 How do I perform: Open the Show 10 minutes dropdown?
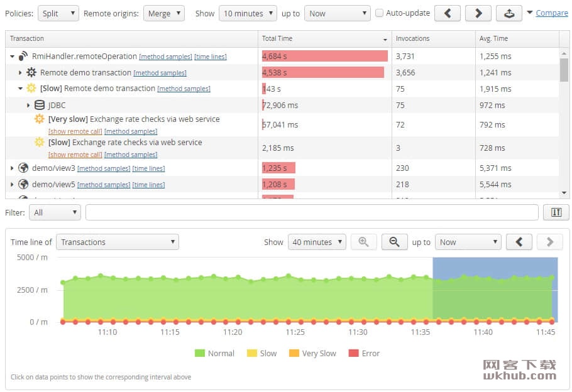248,13
